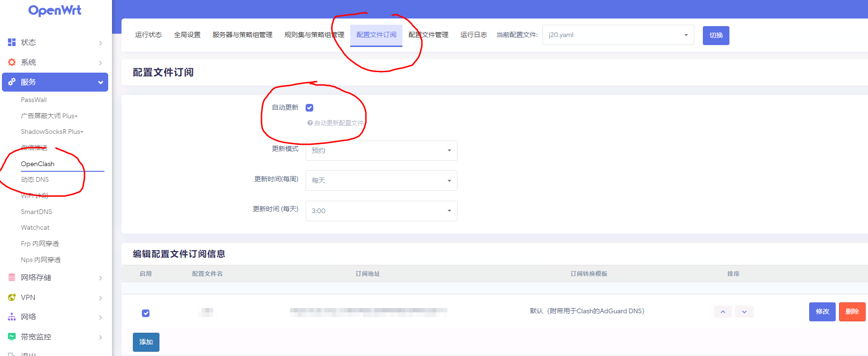
Task: Click the 订阅转换模板 column header
Action: (x=589, y=274)
